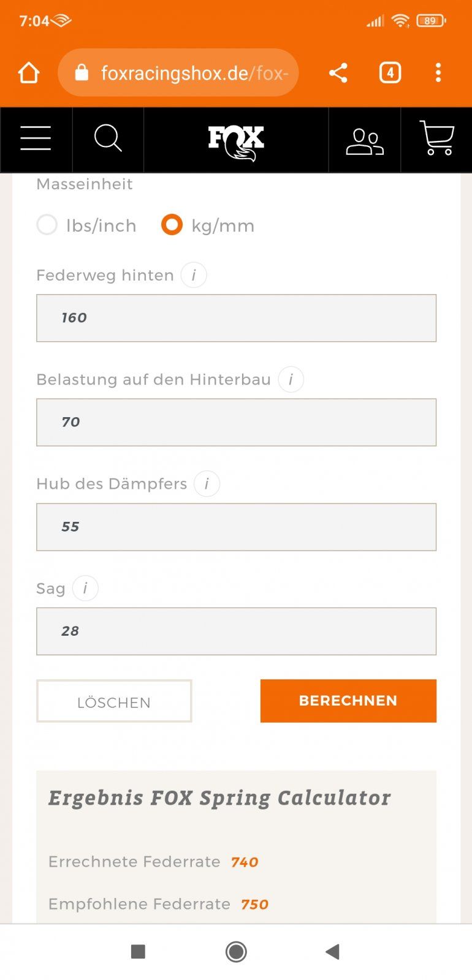Select the lbs/inch unit option

(47, 225)
